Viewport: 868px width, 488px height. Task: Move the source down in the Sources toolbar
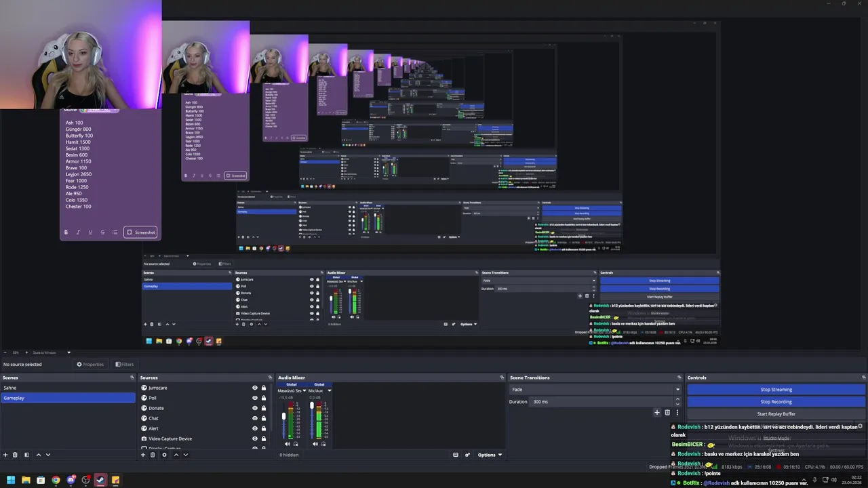(185, 455)
